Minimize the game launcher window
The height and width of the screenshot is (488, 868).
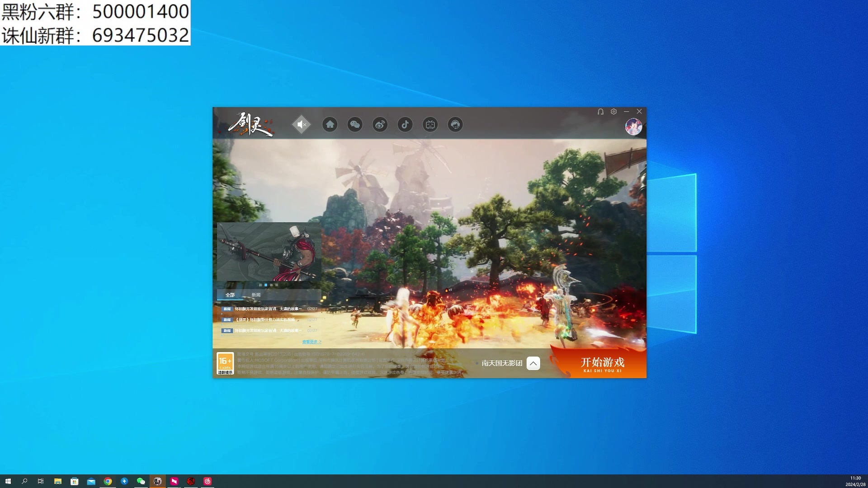coord(626,112)
